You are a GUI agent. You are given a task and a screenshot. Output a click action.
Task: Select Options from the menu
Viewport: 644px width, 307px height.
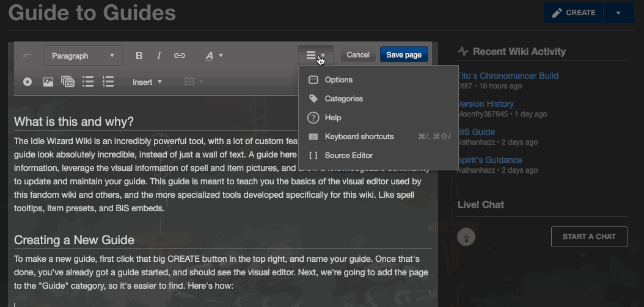(x=378, y=79)
